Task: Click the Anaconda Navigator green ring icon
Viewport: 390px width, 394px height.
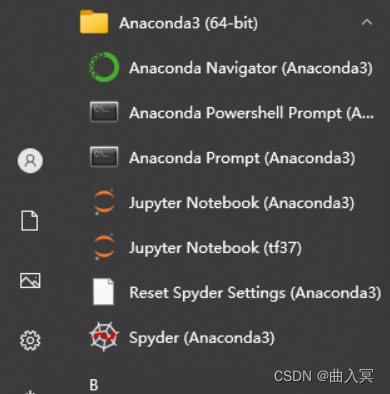Action: tap(104, 67)
